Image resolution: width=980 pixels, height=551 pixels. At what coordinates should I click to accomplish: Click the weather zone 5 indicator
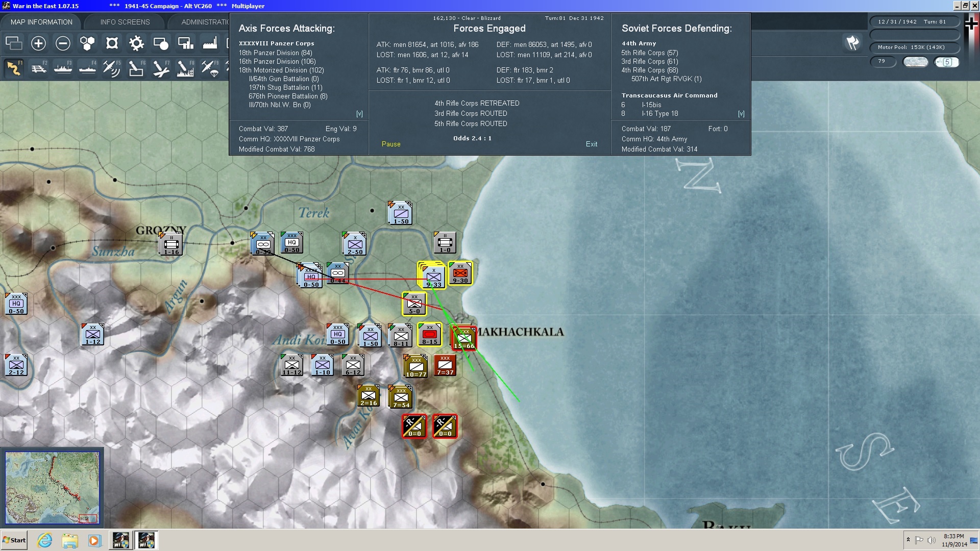pos(947,62)
